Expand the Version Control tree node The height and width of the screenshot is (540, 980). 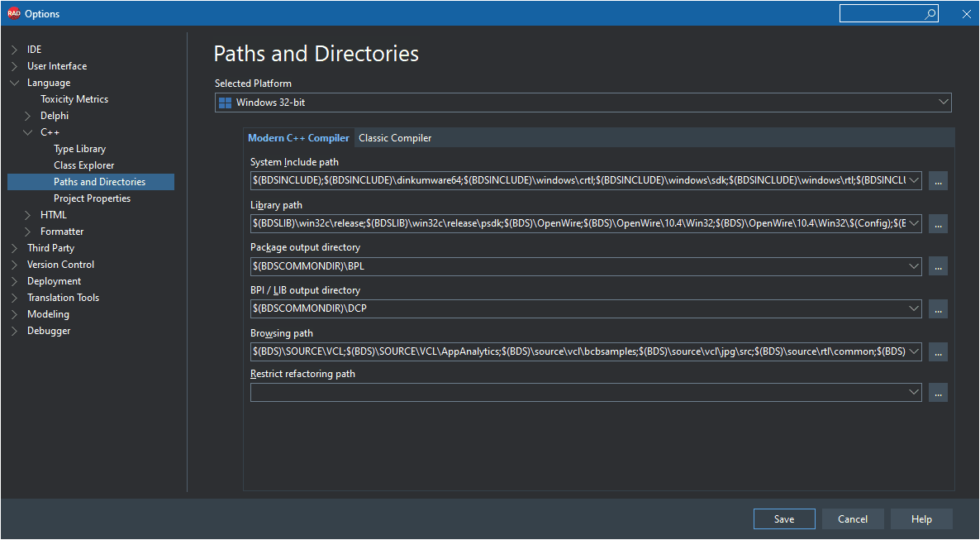coord(14,265)
